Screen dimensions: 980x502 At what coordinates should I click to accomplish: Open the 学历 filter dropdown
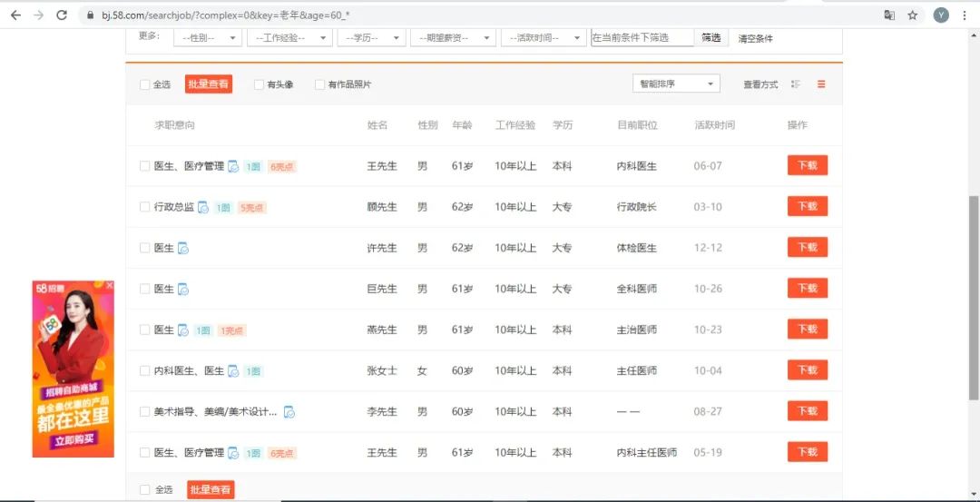click(371, 37)
